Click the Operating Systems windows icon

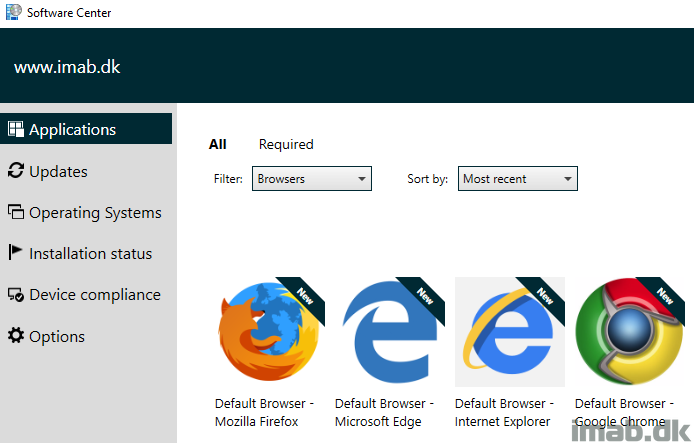16,212
